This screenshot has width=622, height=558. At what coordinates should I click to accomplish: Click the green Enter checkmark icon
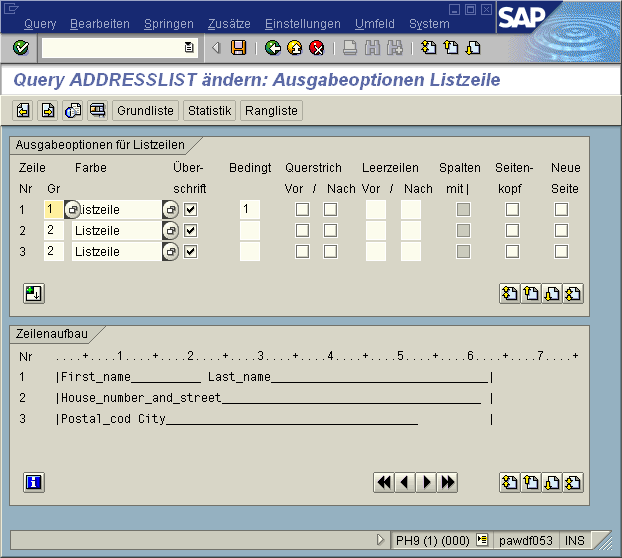[x=21, y=48]
